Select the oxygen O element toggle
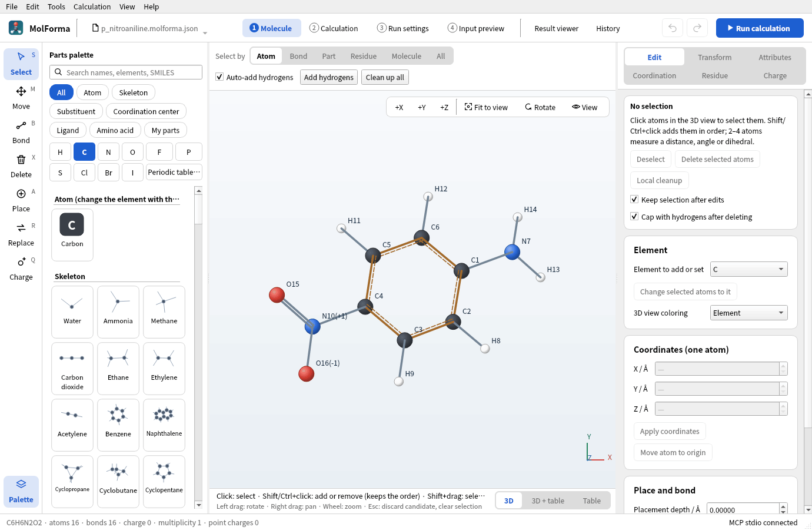This screenshot has width=812, height=530. (132, 152)
